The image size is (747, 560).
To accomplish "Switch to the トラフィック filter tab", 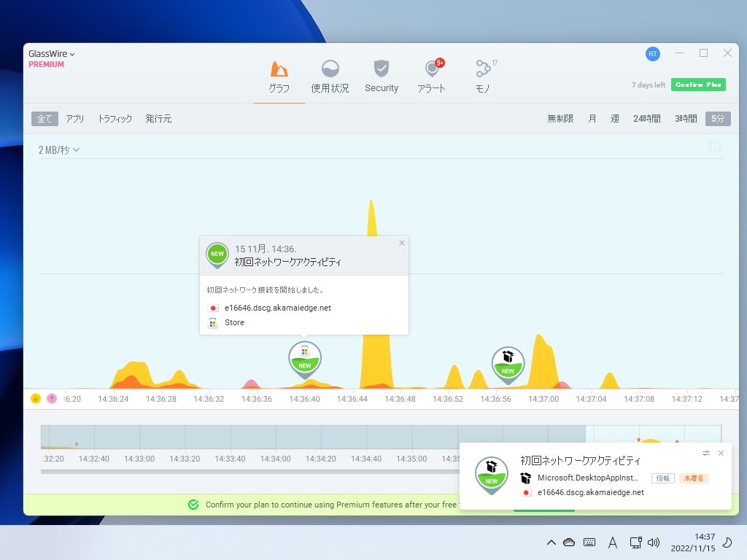I will click(115, 118).
